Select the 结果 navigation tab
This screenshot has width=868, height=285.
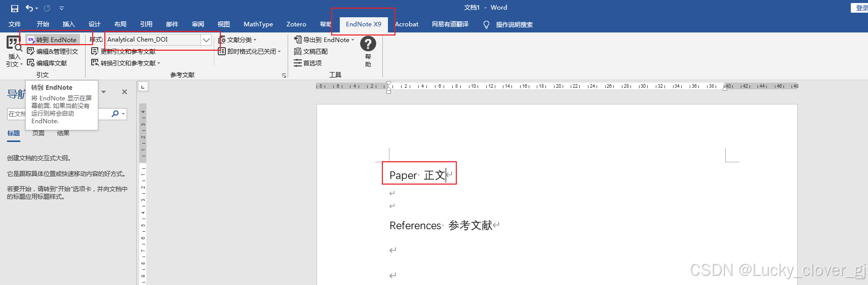pos(63,133)
